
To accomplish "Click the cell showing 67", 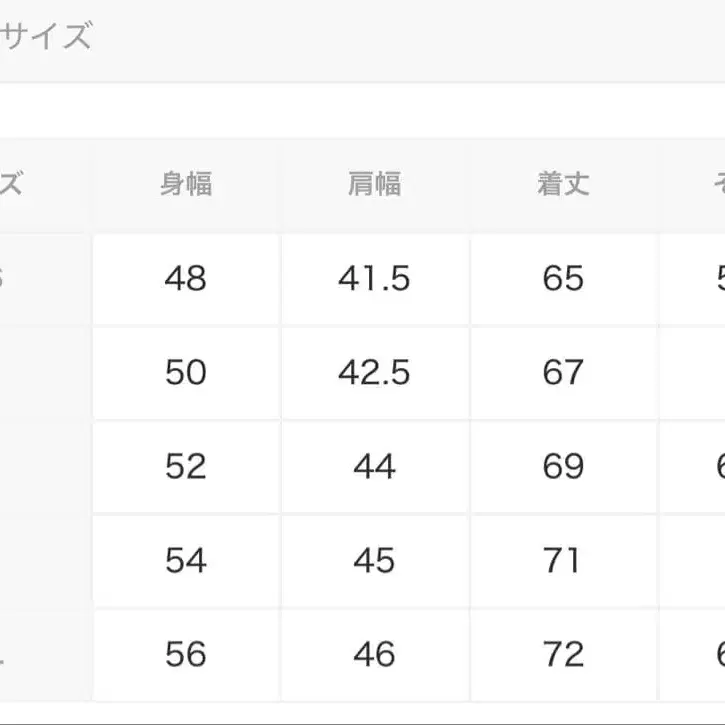I will pyautogui.click(x=563, y=373).
